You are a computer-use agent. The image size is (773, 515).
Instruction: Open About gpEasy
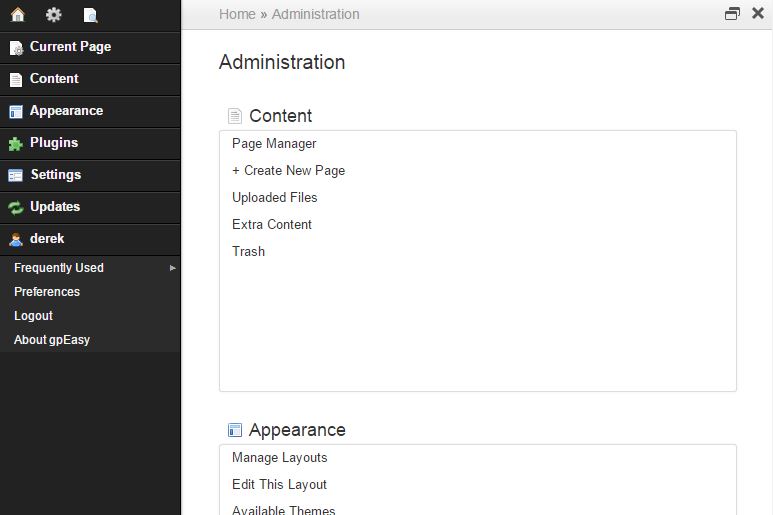coord(52,340)
